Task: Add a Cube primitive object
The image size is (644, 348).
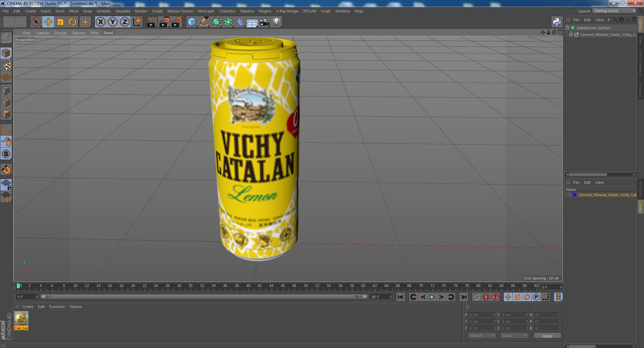Action: coord(192,22)
